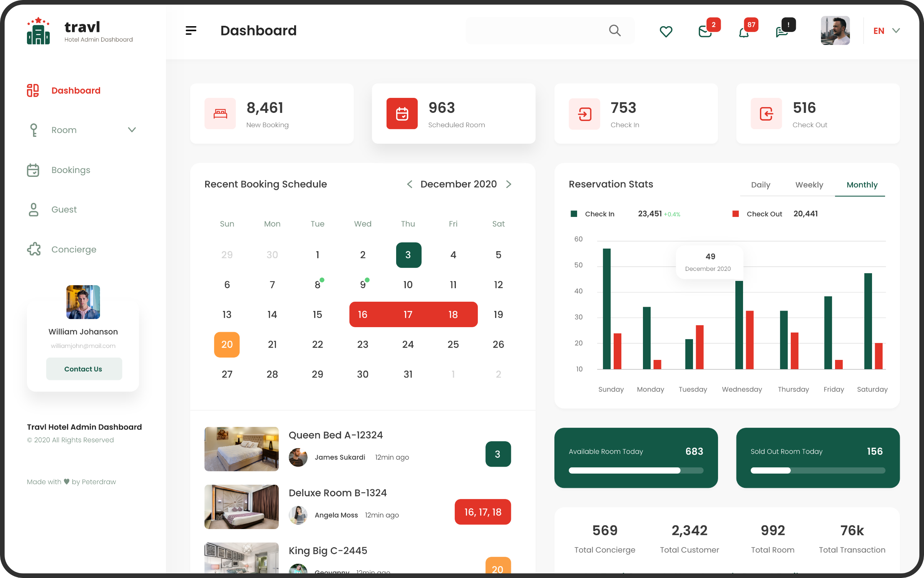
Task: Click the hamburger menu icon
Action: coord(191,30)
